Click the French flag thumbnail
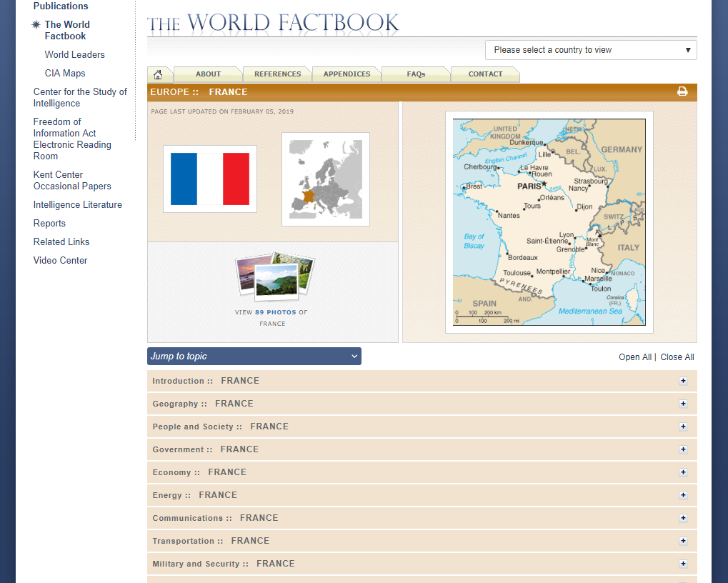This screenshot has width=728, height=583. click(209, 179)
